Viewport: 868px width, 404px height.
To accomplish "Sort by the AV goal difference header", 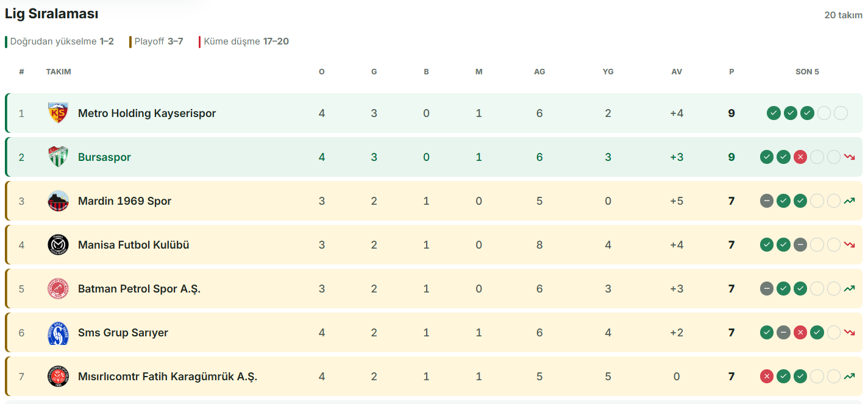I will click(x=677, y=72).
